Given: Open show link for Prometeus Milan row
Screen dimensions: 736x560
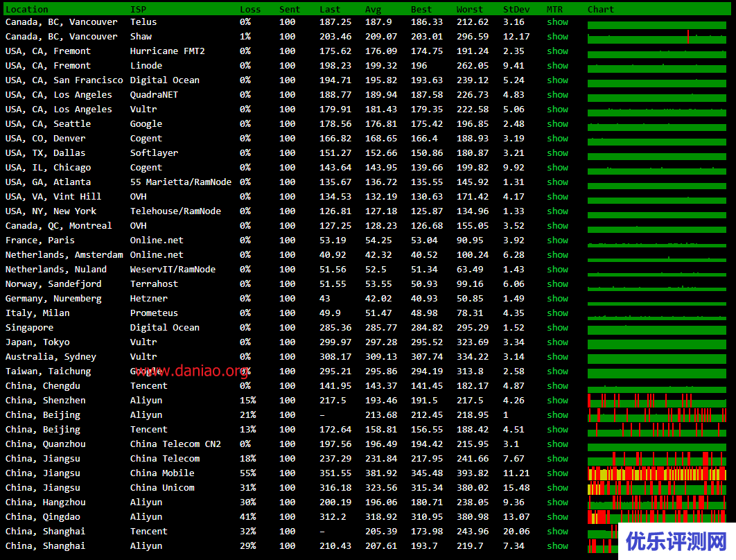Looking at the screenshot, I should [x=557, y=313].
